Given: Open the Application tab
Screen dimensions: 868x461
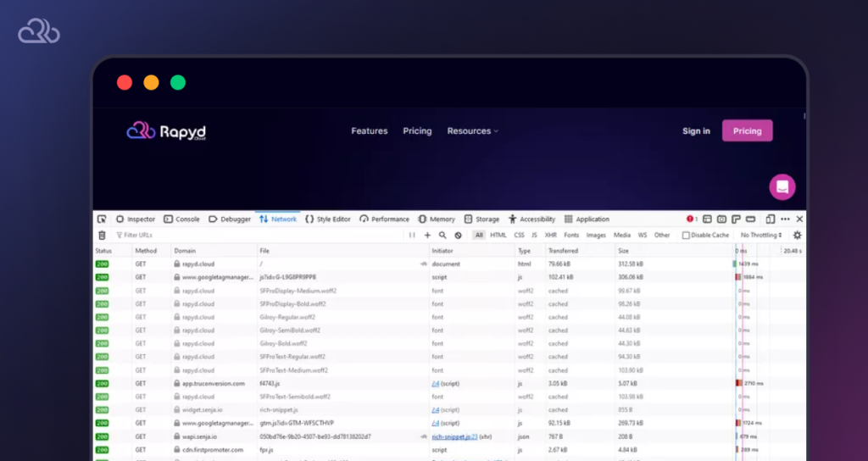Looking at the screenshot, I should point(587,219).
